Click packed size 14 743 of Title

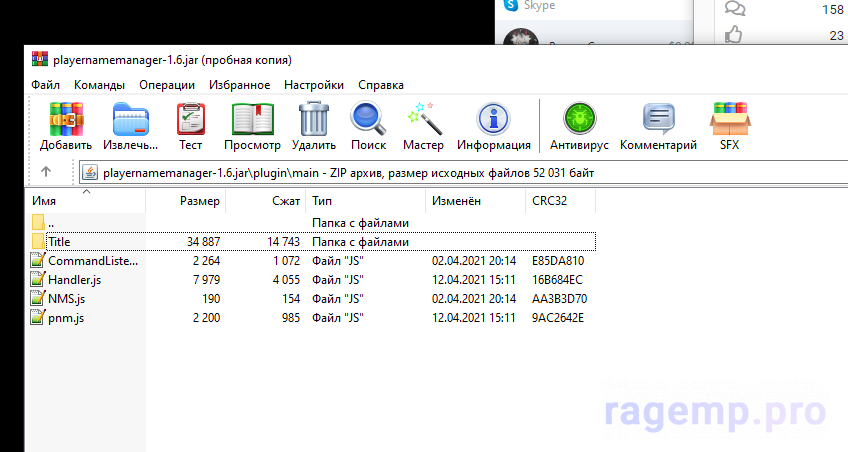pyautogui.click(x=283, y=242)
